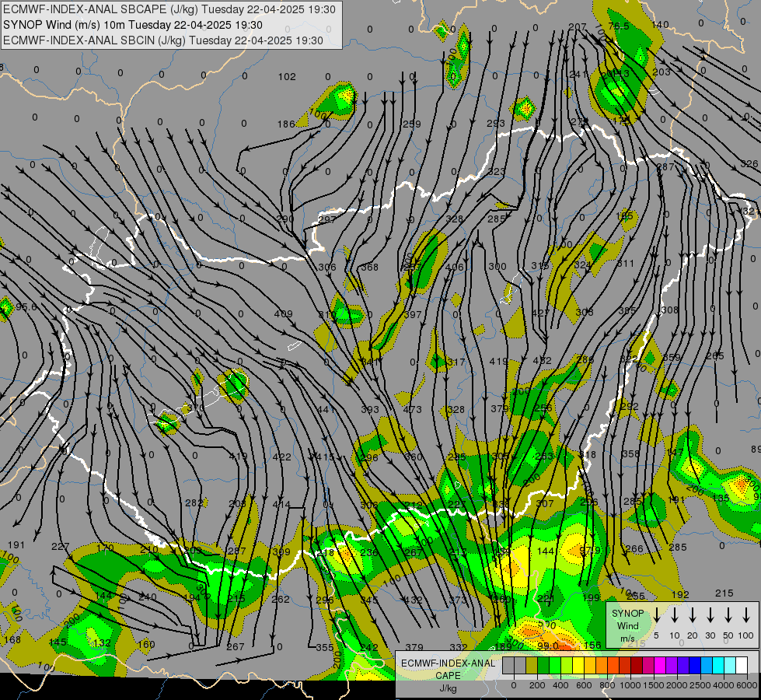
Task: Click the 'ECMWF-INDEX-ANAL CAPE J/kg' legend label
Action: [448, 675]
